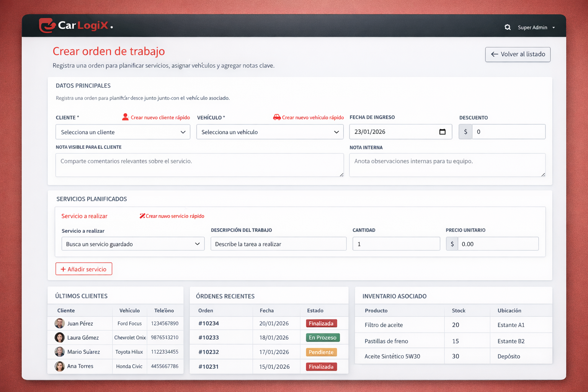The width and height of the screenshot is (588, 392).
Task: Focus the 'Nota interna' text area
Action: tap(447, 165)
